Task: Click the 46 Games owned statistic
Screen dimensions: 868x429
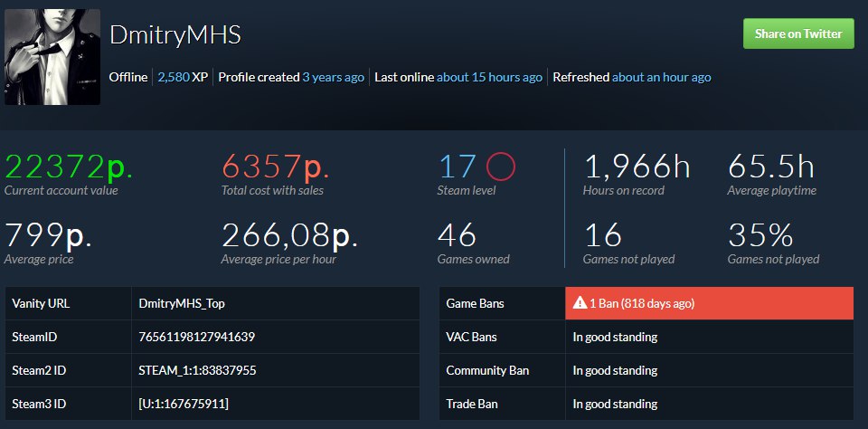Action: point(457,235)
